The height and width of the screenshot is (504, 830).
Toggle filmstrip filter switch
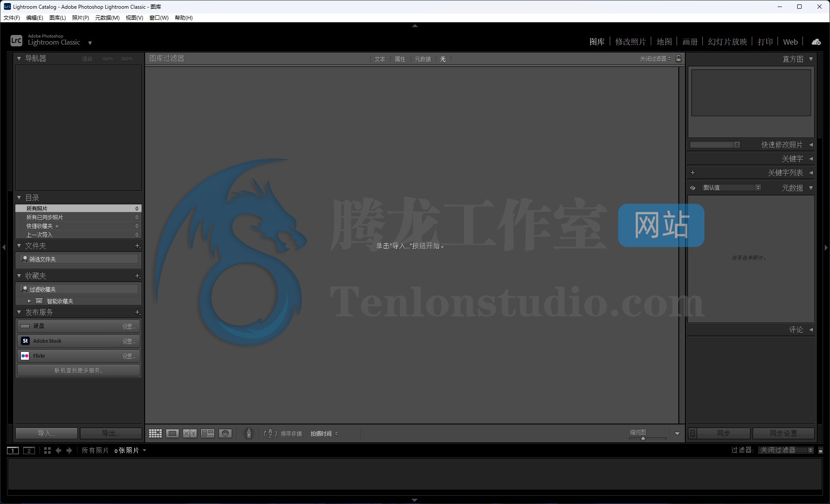point(820,450)
